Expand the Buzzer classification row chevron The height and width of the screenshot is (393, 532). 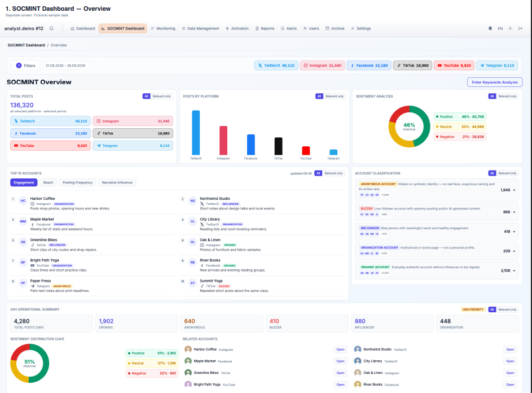[x=514, y=212]
